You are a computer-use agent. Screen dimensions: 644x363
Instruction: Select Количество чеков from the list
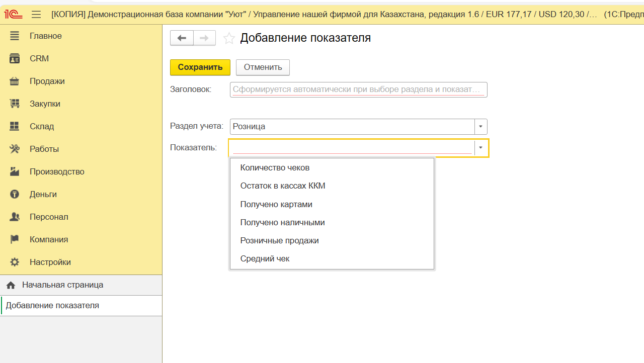(x=275, y=167)
